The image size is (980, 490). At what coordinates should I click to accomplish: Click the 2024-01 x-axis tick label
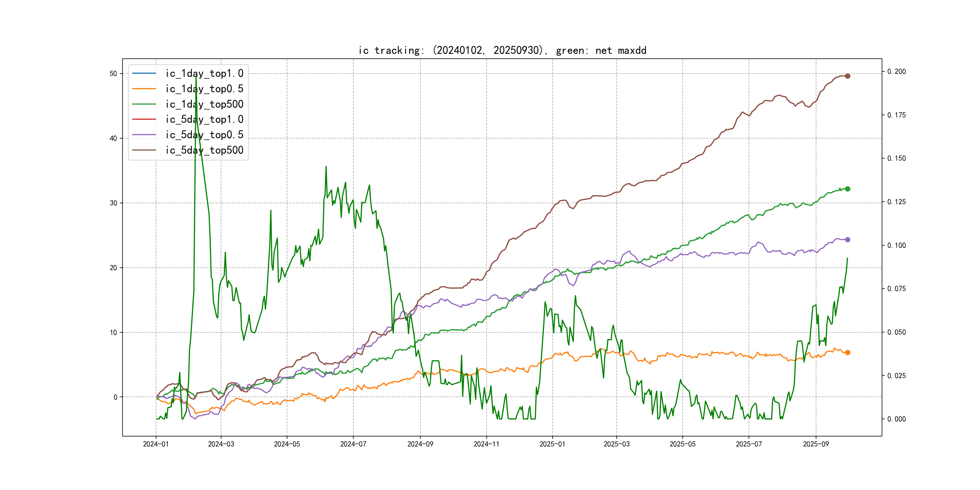(x=155, y=444)
